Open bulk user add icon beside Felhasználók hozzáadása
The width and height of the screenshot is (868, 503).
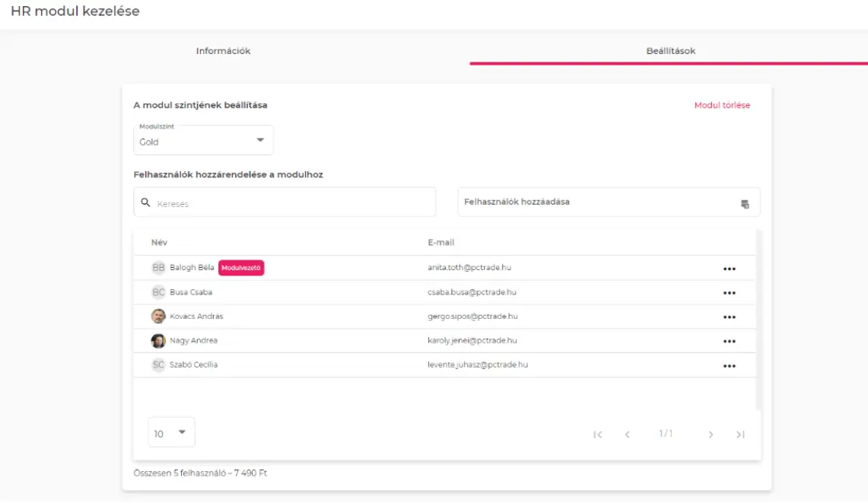[x=746, y=202]
